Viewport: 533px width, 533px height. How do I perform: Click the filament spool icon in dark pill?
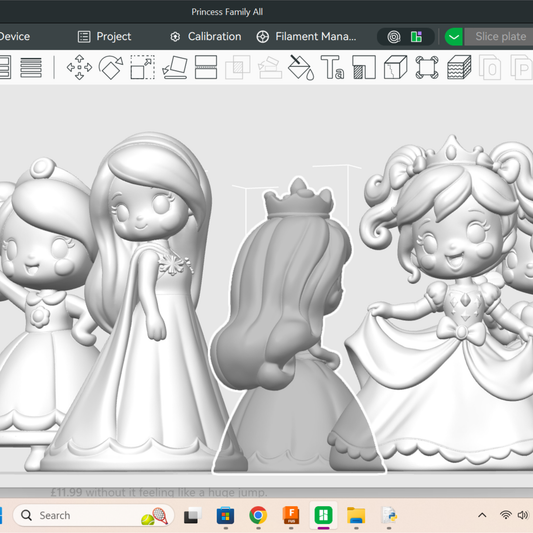pyautogui.click(x=394, y=37)
